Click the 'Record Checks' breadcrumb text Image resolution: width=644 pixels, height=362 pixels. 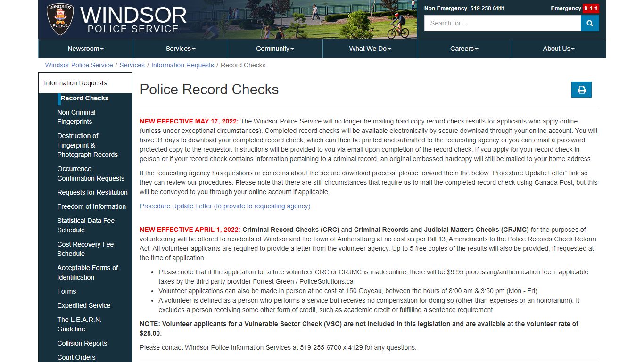click(x=243, y=65)
